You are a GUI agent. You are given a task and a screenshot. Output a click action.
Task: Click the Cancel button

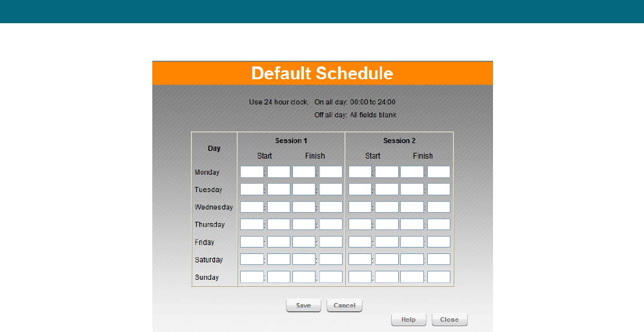(x=344, y=306)
